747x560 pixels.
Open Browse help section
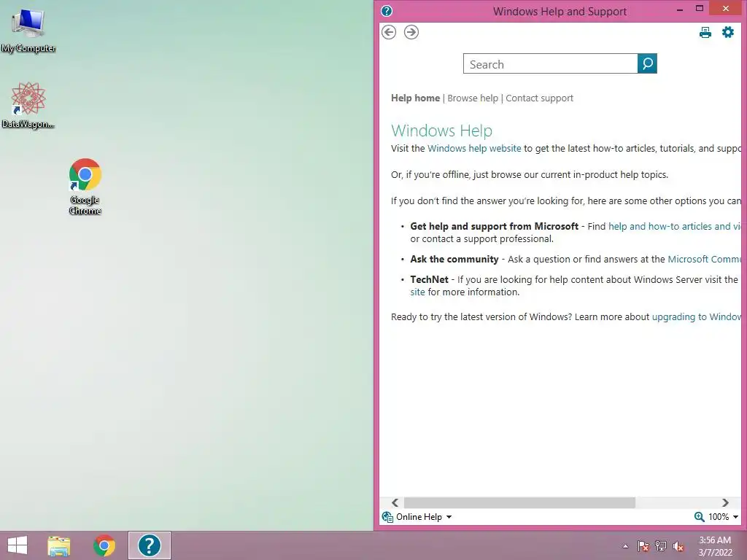pos(473,98)
